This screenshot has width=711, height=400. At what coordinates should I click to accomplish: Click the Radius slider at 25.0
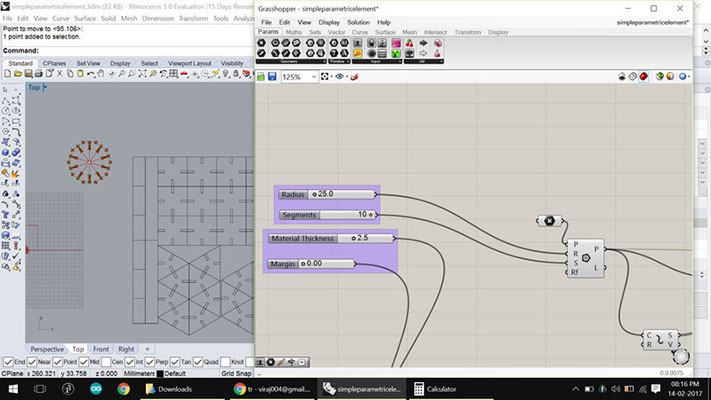(x=327, y=195)
